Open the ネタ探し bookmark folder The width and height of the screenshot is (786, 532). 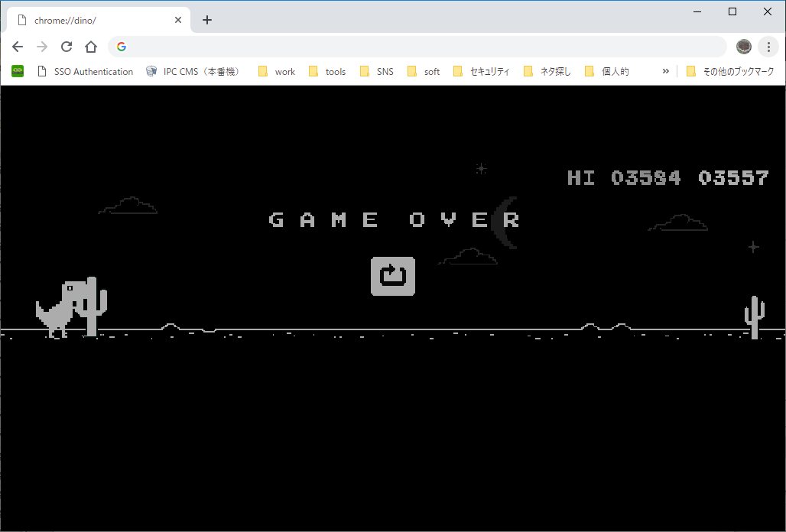(547, 71)
